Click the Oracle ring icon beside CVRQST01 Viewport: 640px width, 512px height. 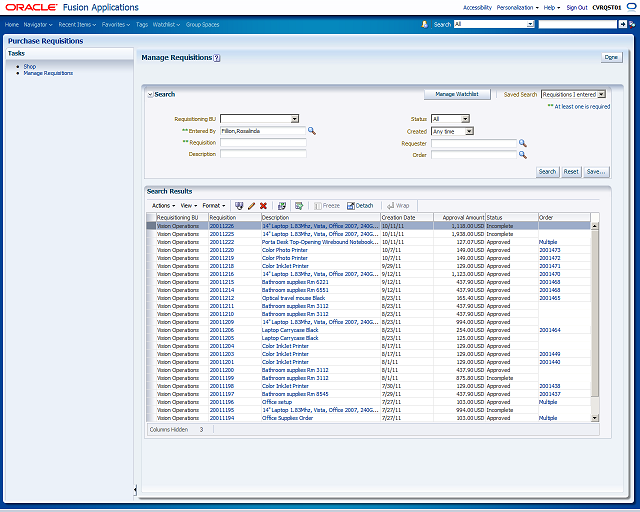pyautogui.click(x=631, y=7)
